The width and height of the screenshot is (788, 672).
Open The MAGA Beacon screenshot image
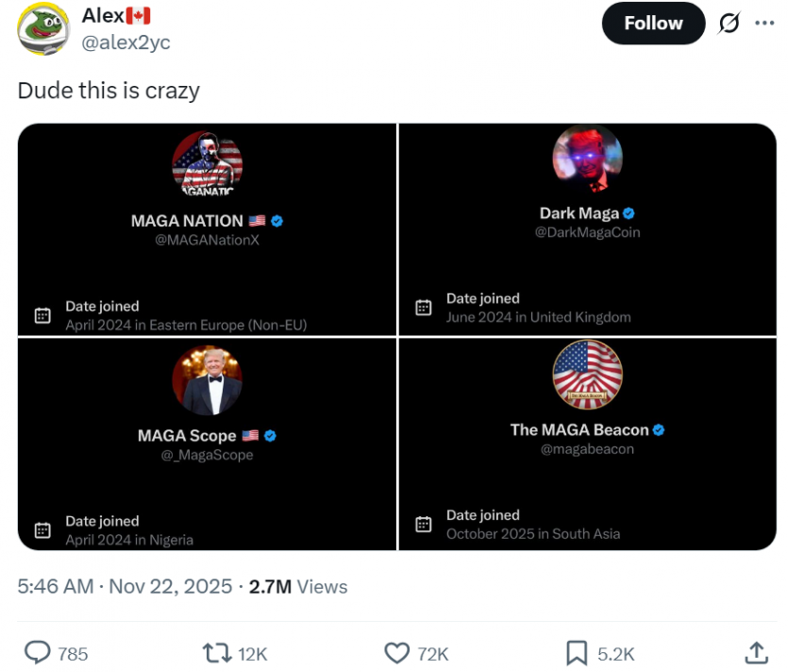coord(588,444)
